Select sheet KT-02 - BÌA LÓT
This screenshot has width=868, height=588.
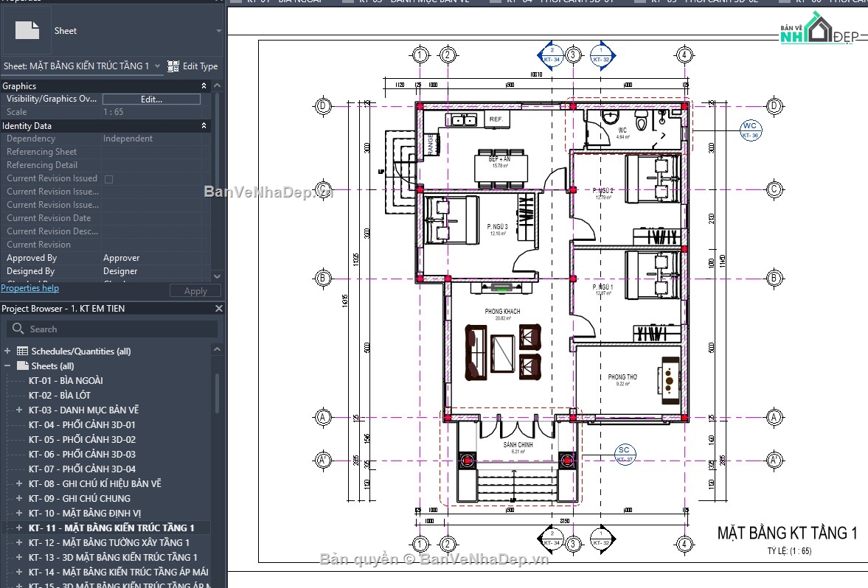coord(60,396)
